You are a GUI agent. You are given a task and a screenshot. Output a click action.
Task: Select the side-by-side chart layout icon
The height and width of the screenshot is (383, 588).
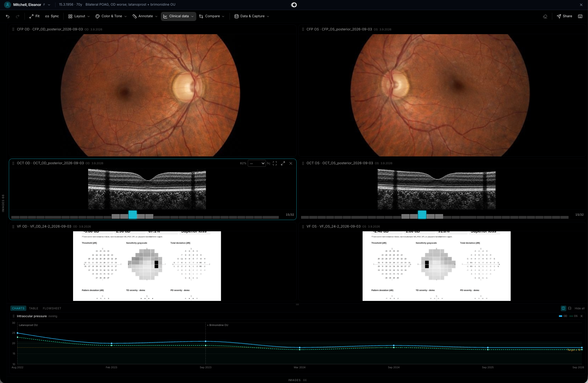563,308
